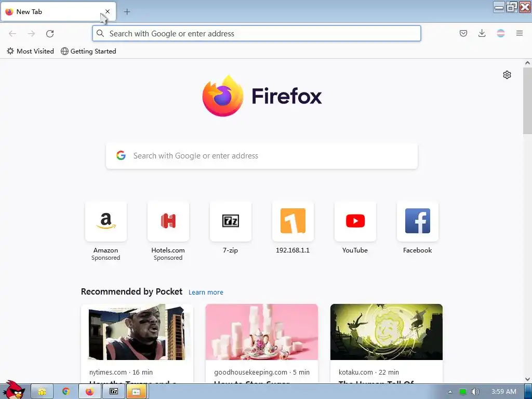The height and width of the screenshot is (399, 532).
Task: Focus the address bar field
Action: click(x=257, y=34)
